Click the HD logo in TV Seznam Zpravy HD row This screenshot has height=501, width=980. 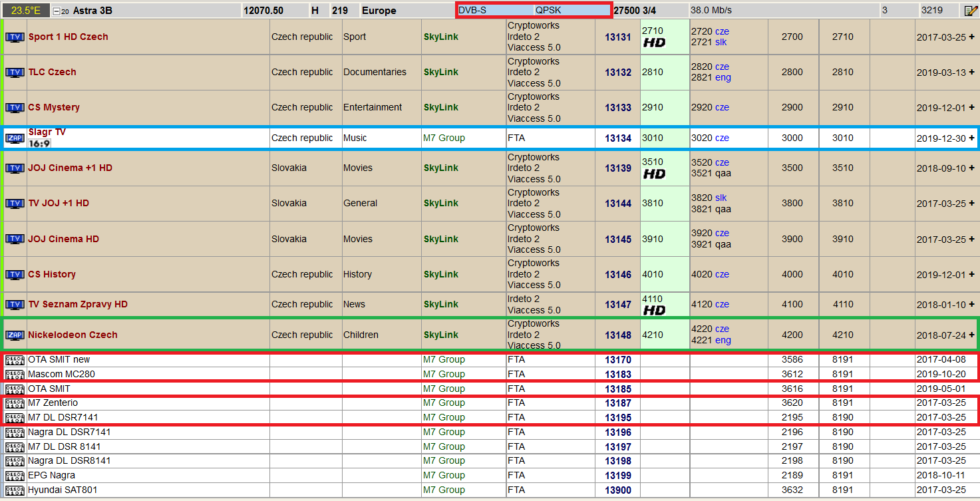point(654,311)
